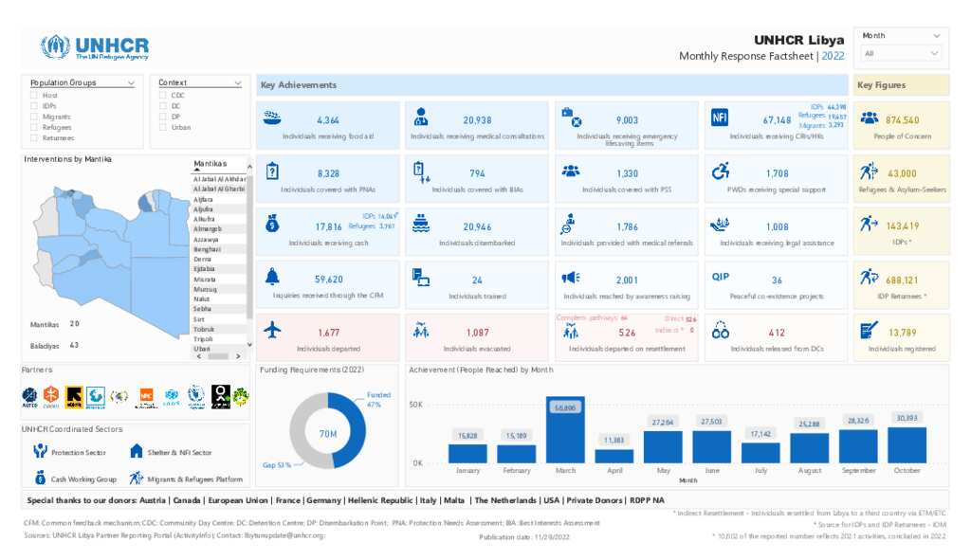Click the Refugees & Asylum-Seekers running icon
This screenshot has height=560, width=971.
[x=869, y=171]
